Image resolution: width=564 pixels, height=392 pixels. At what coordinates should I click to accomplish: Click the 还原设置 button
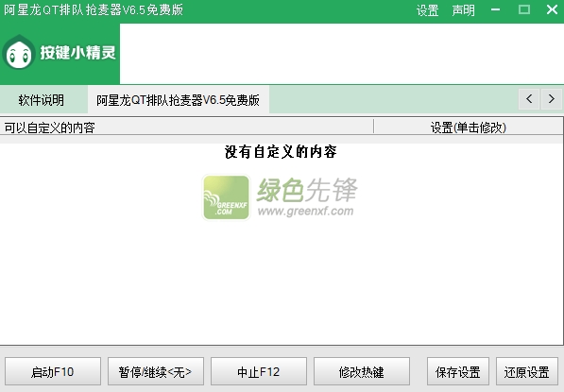click(527, 371)
